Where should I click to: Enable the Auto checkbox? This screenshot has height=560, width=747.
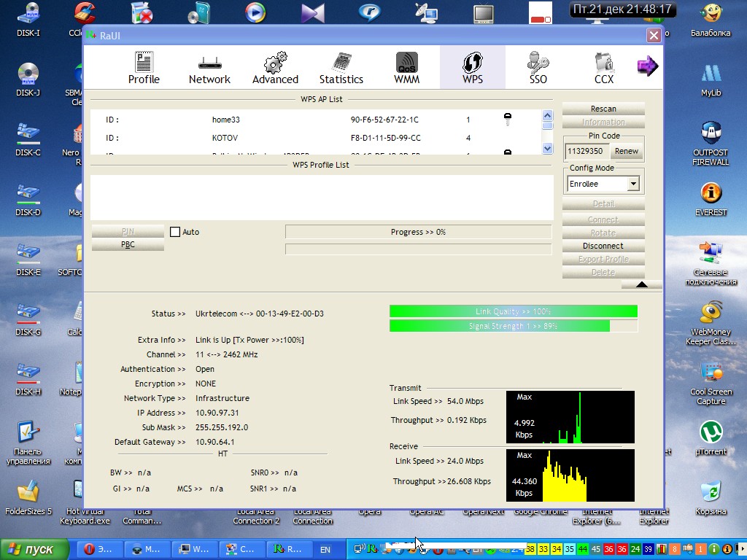click(x=175, y=232)
